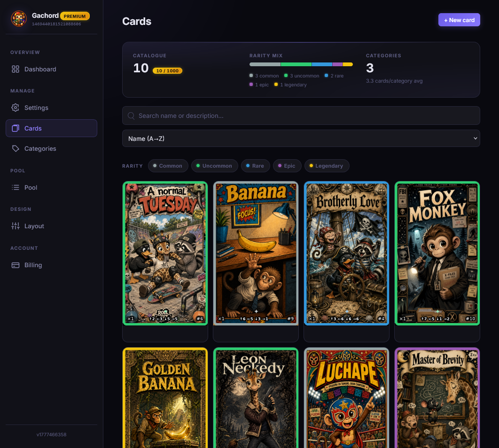The image size is (499, 448).
Task: Toggle the Common rarity filter
Action: point(168,166)
